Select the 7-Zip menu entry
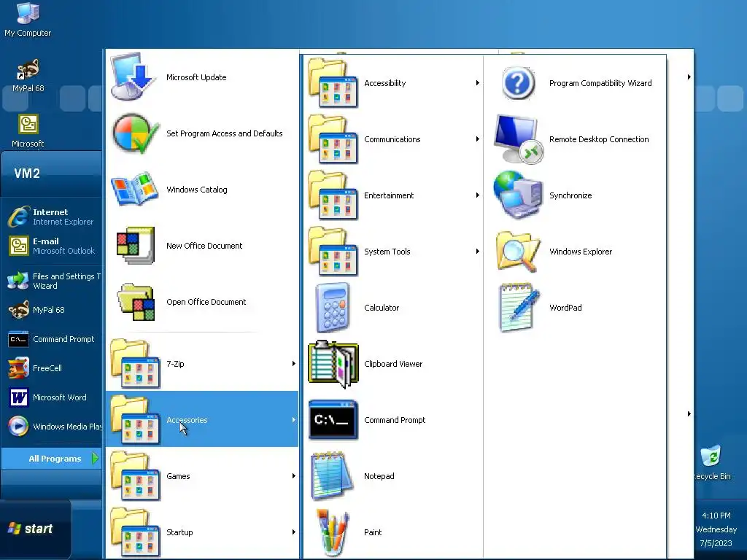747x560 pixels. [x=202, y=363]
